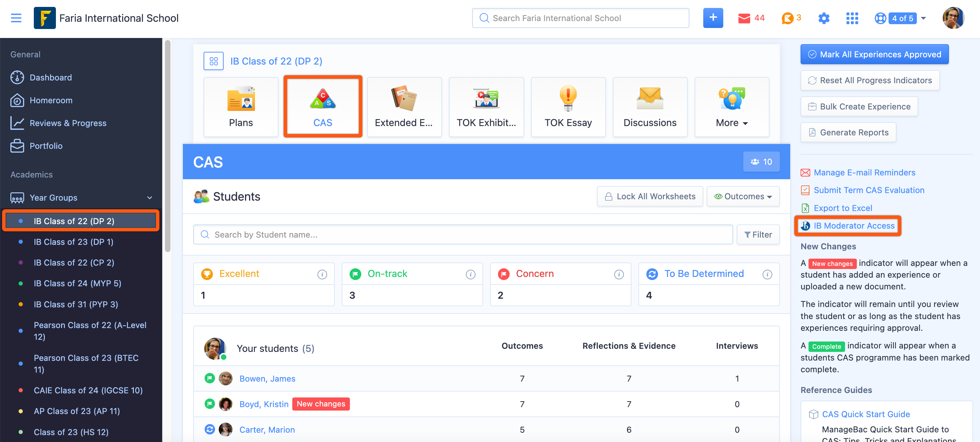This screenshot has height=442, width=980.
Task: Open the hamburger menu icon
Action: click(16, 18)
